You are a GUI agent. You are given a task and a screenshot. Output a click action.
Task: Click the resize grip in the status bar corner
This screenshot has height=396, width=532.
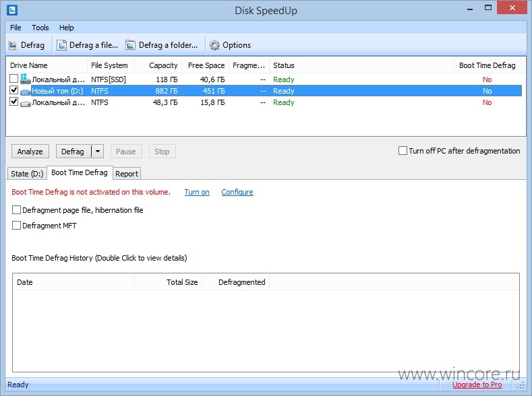click(x=521, y=386)
